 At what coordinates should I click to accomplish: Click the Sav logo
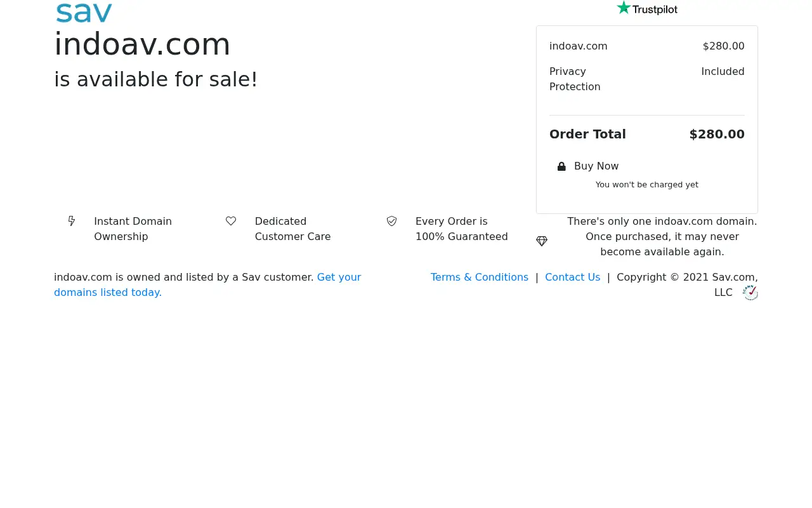point(84,13)
